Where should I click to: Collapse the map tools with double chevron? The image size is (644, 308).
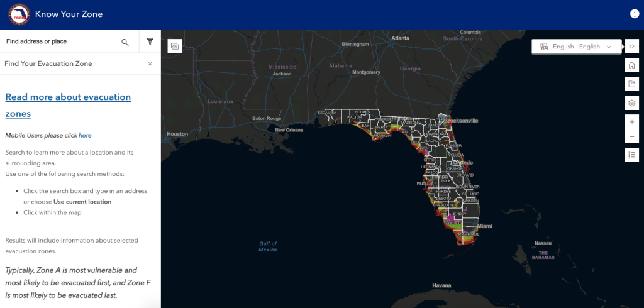pyautogui.click(x=631, y=47)
